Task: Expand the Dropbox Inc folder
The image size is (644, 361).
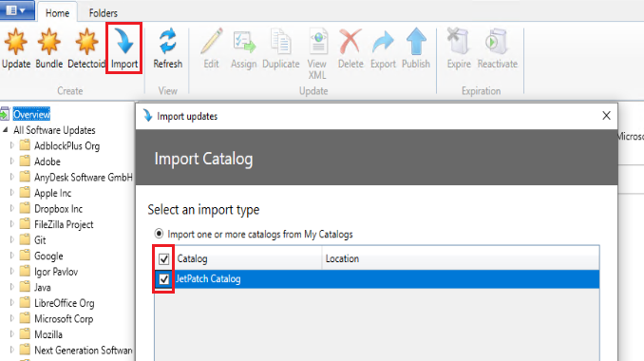Action: 12,208
